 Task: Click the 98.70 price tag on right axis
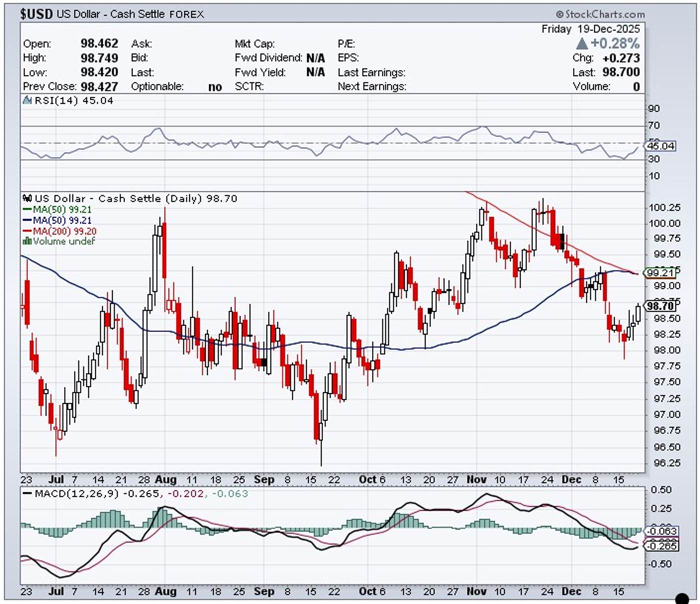point(660,306)
